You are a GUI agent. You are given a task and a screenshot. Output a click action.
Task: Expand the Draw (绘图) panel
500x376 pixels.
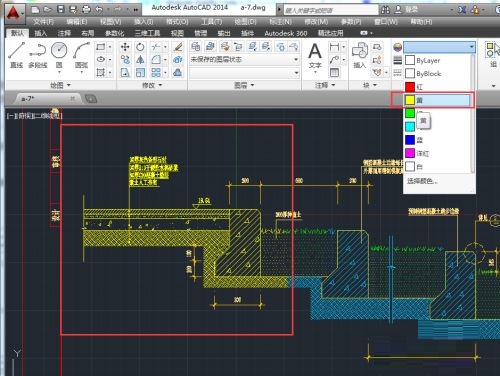pyautogui.click(x=61, y=85)
